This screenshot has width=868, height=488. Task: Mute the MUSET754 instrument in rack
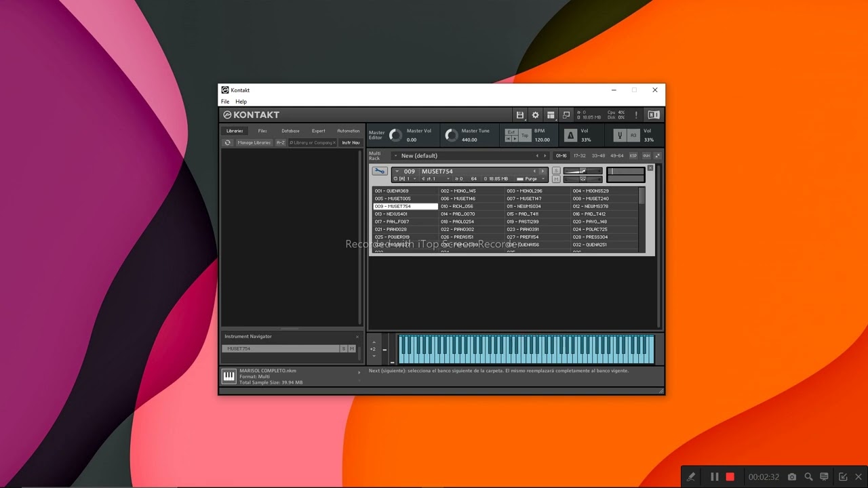[556, 179]
